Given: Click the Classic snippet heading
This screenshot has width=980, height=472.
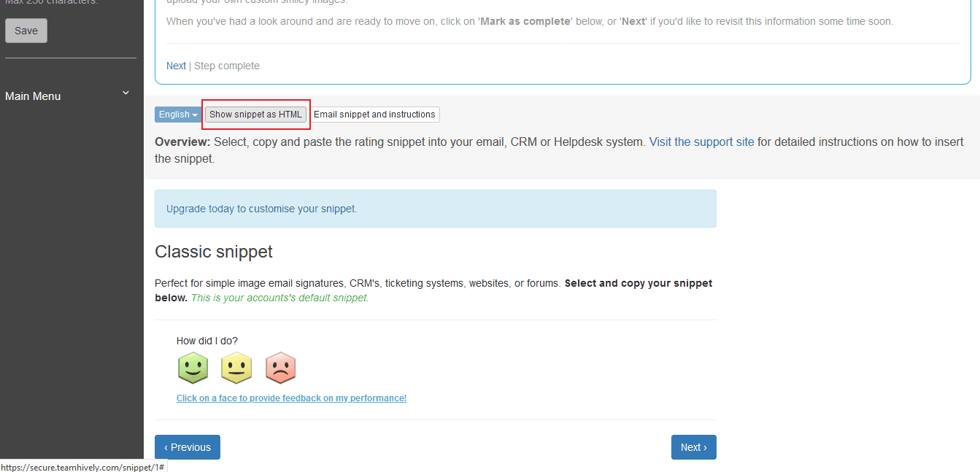Looking at the screenshot, I should pos(214,252).
